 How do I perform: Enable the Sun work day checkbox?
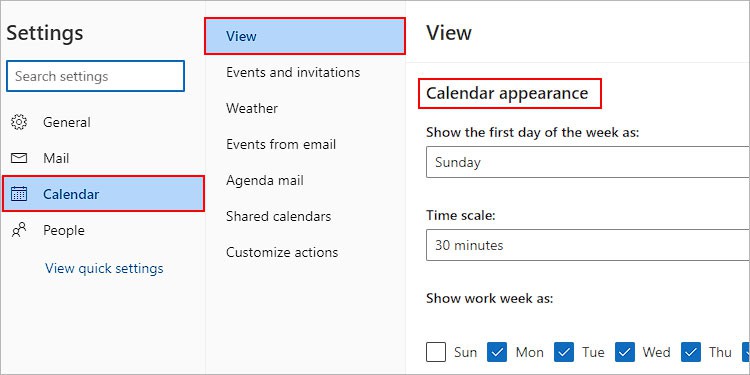[x=436, y=352]
